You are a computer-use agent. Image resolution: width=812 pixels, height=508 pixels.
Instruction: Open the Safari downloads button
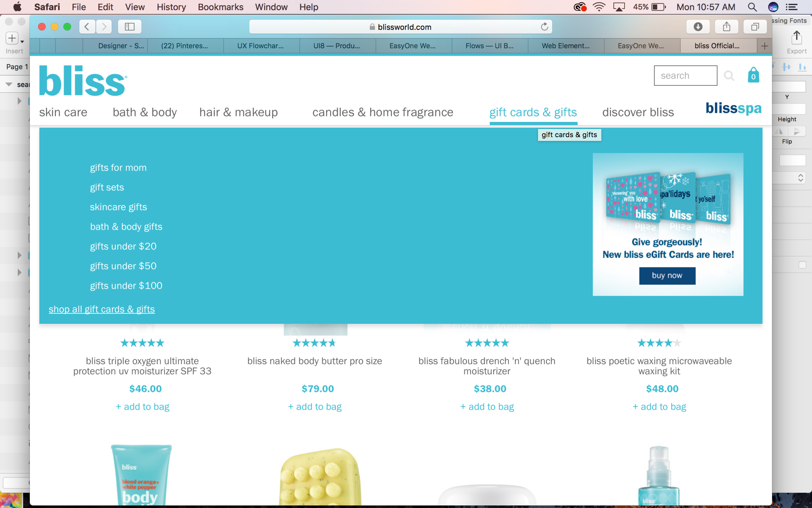click(x=698, y=27)
